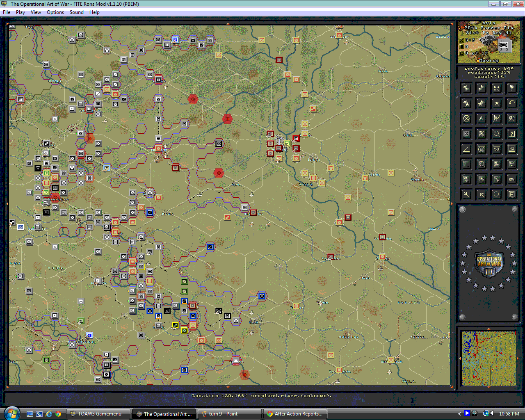Screen dimensions: 525x420
Task: Click the '20th Panzer Div' formation name
Action: click(488, 28)
